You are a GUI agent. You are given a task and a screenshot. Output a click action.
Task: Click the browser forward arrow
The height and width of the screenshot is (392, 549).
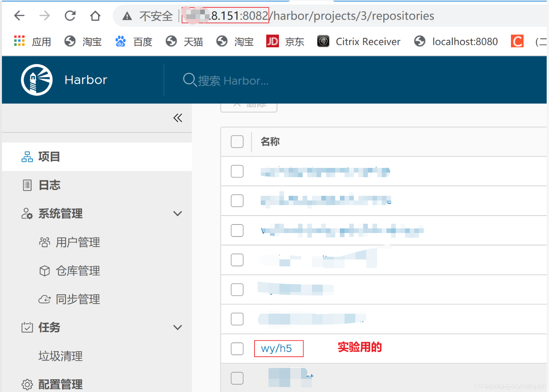coord(45,16)
